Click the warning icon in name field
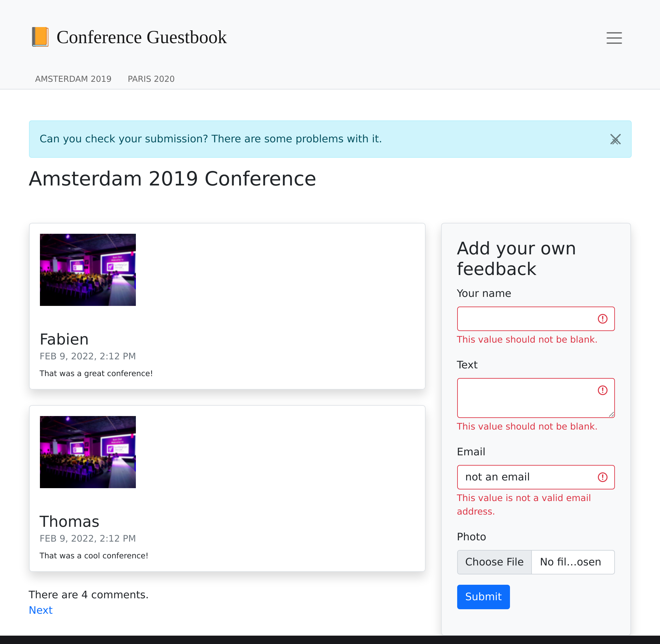The height and width of the screenshot is (644, 660). coord(603,318)
